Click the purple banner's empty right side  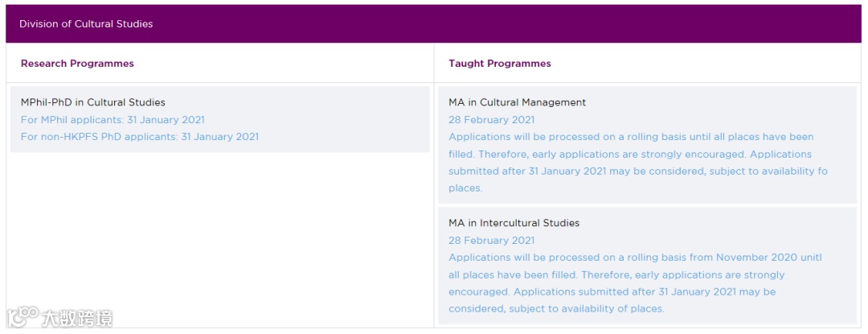[x=643, y=24]
